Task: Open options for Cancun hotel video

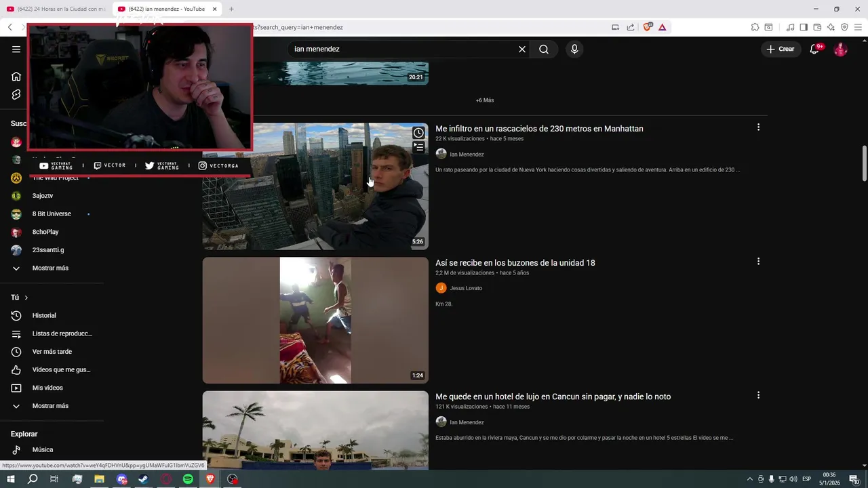Action: coord(758,395)
